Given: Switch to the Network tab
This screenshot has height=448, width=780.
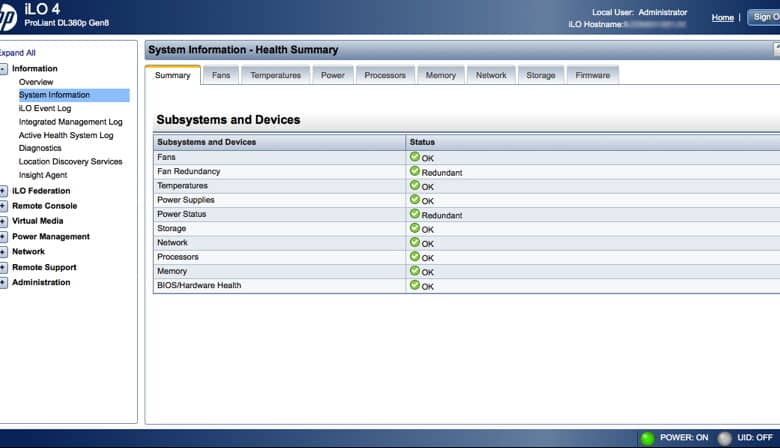Looking at the screenshot, I should [491, 75].
